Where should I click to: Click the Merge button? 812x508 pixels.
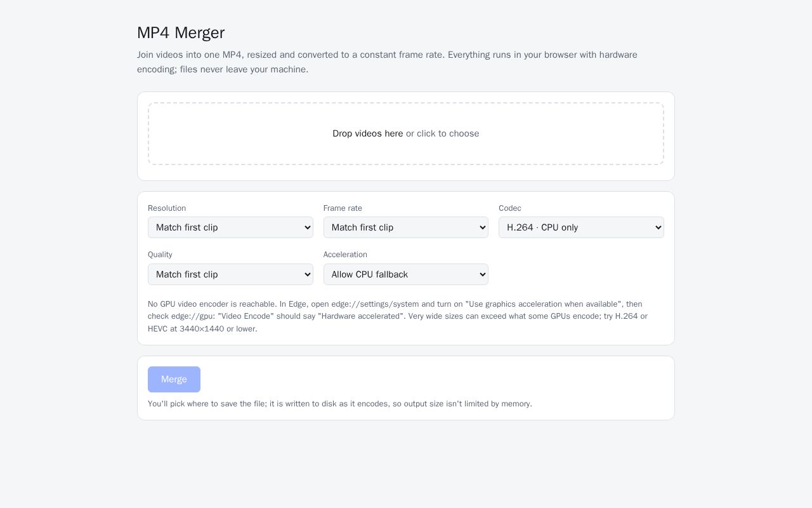174,379
